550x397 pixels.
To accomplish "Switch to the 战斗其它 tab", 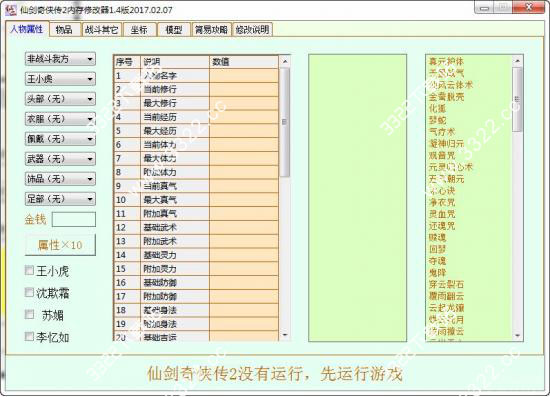I will click(x=101, y=30).
